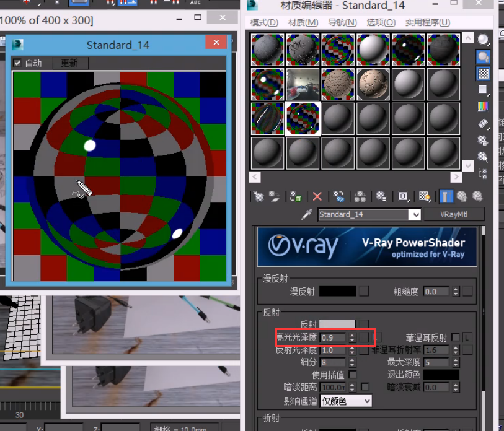Open the 材质(M) menu

pyautogui.click(x=303, y=22)
